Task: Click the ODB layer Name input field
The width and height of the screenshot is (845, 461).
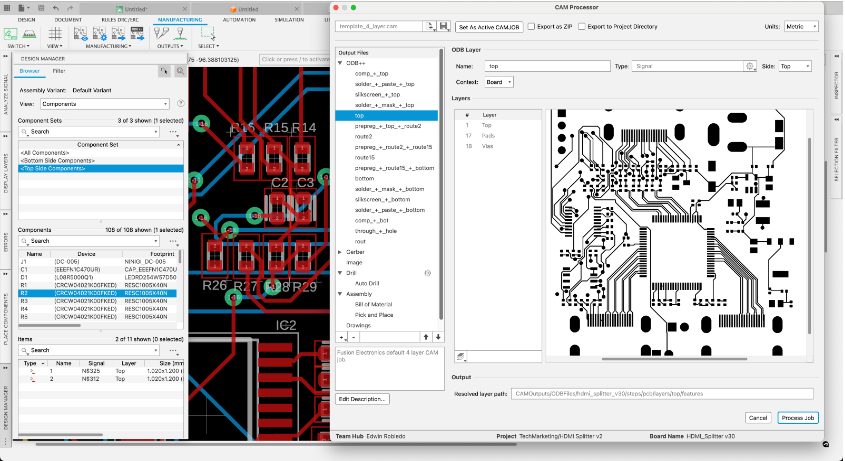Action: 546,66
